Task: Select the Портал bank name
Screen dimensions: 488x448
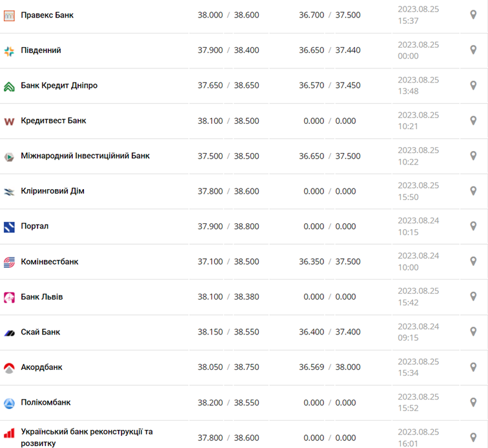Action: [35, 226]
